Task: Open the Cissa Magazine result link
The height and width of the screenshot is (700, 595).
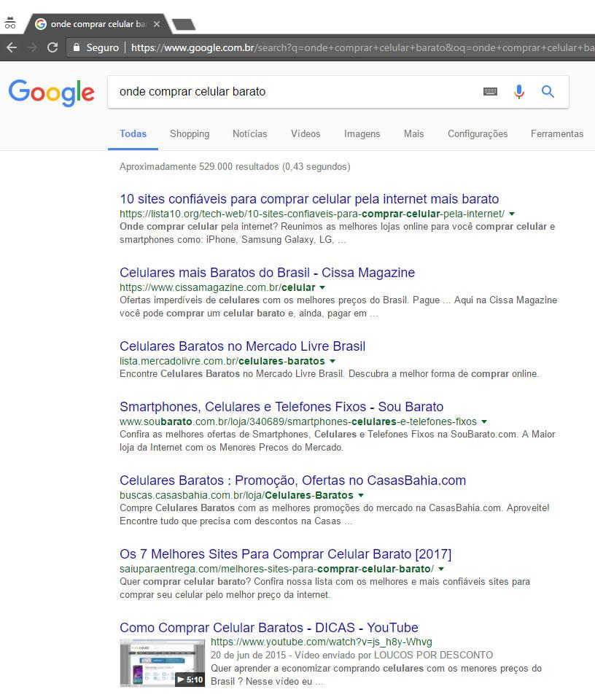Action: pos(268,273)
